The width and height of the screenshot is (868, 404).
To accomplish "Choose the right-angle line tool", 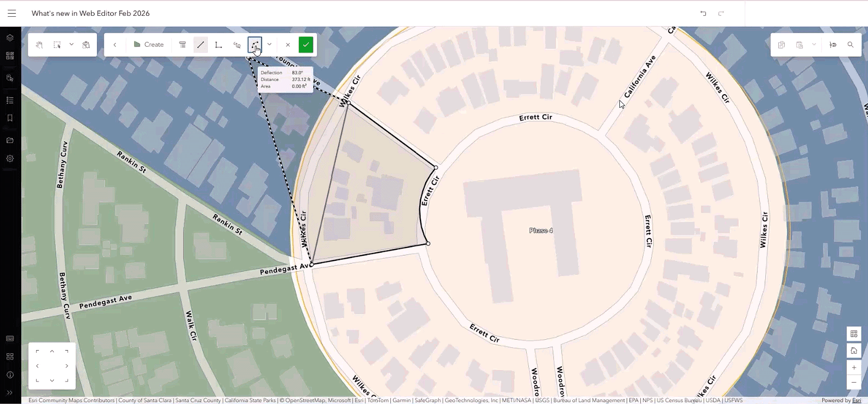I will (x=219, y=45).
